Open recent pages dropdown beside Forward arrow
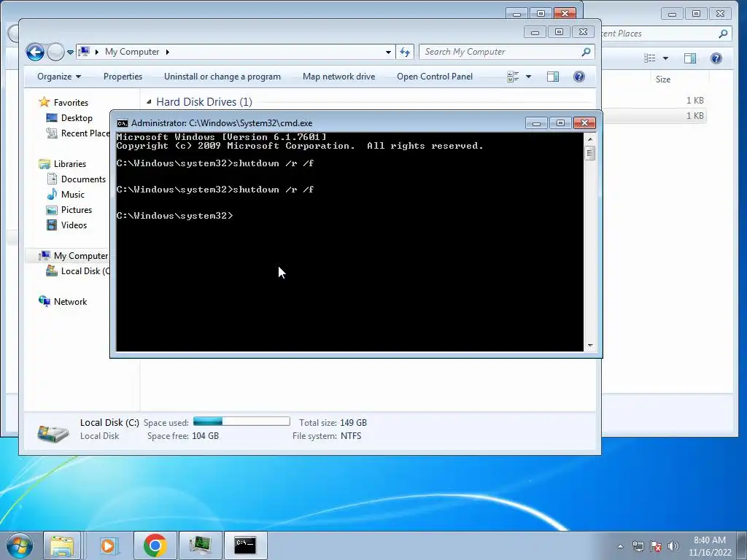The height and width of the screenshot is (560, 747). tap(70, 52)
